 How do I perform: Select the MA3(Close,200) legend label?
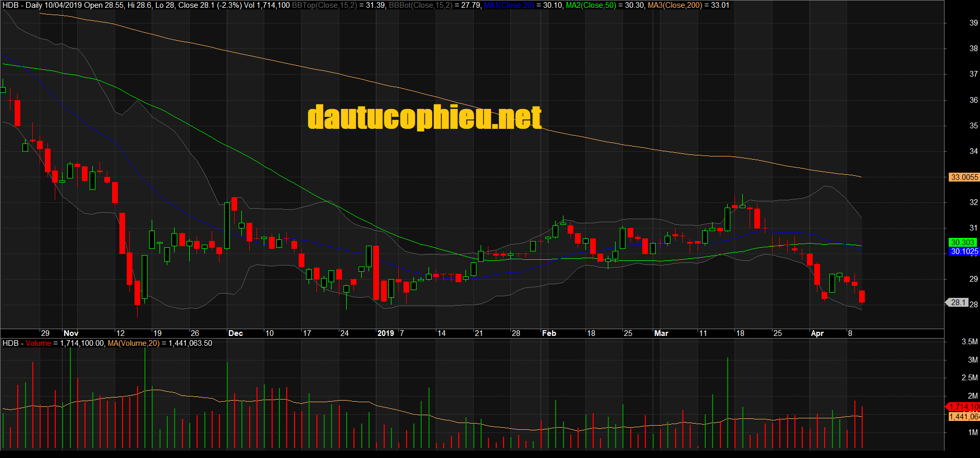click(675, 5)
